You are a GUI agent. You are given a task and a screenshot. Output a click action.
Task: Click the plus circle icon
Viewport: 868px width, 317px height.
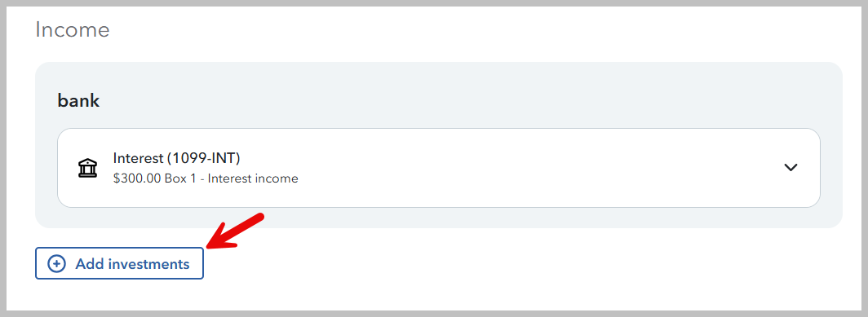[56, 264]
